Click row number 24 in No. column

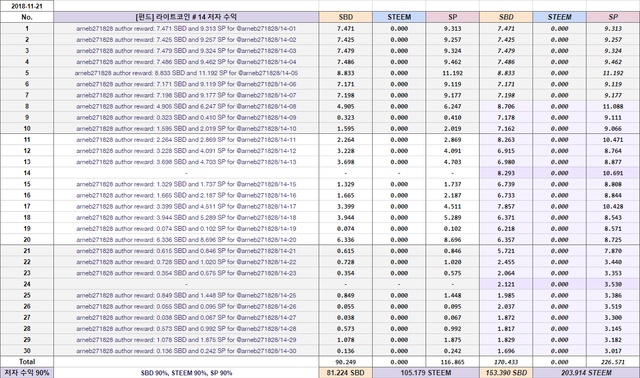pos(27,284)
